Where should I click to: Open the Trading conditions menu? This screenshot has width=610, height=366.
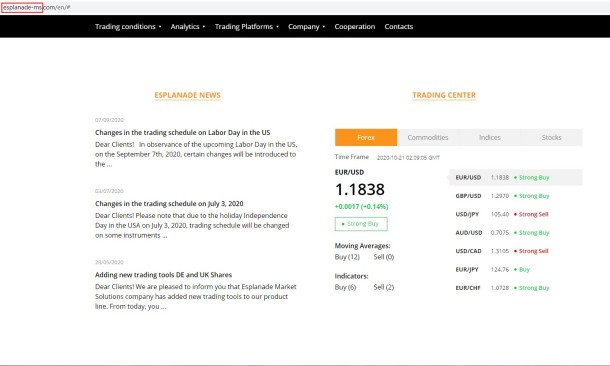[128, 26]
